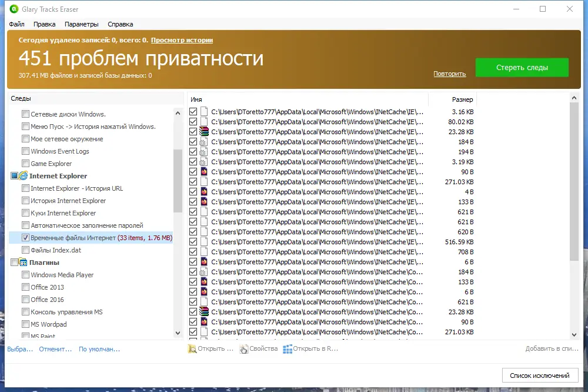Viewport: 588px width, 392px height.
Task: Open the Параметры menu
Action: click(x=81, y=24)
